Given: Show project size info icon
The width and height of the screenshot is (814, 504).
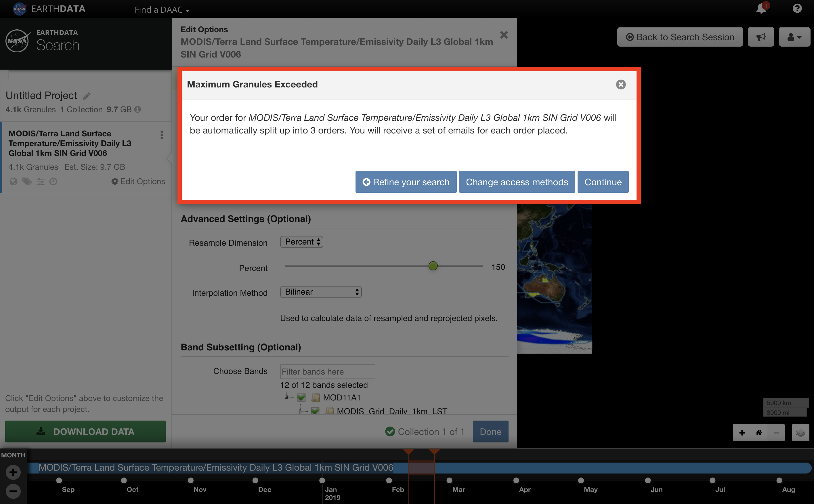Looking at the screenshot, I should click(x=137, y=109).
